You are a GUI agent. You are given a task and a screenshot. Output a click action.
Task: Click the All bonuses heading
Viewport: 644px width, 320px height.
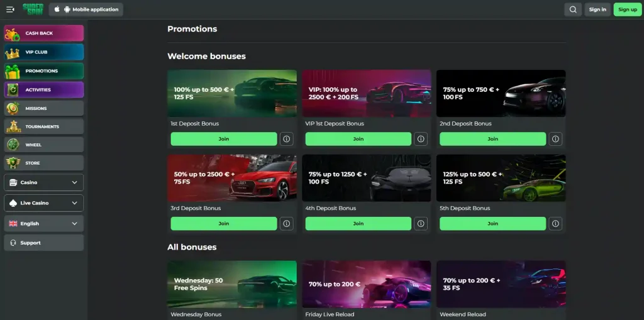[x=192, y=247]
